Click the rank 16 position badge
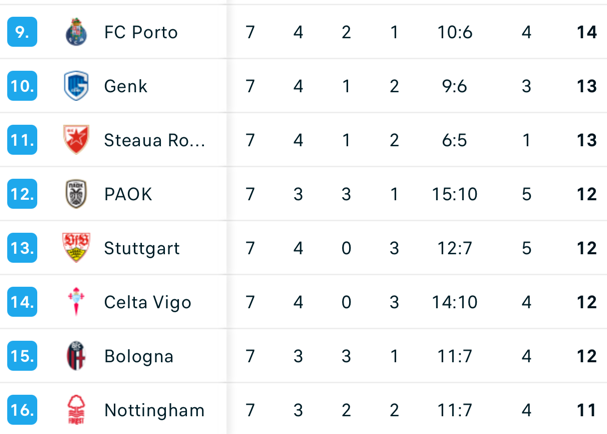 [x=22, y=410]
